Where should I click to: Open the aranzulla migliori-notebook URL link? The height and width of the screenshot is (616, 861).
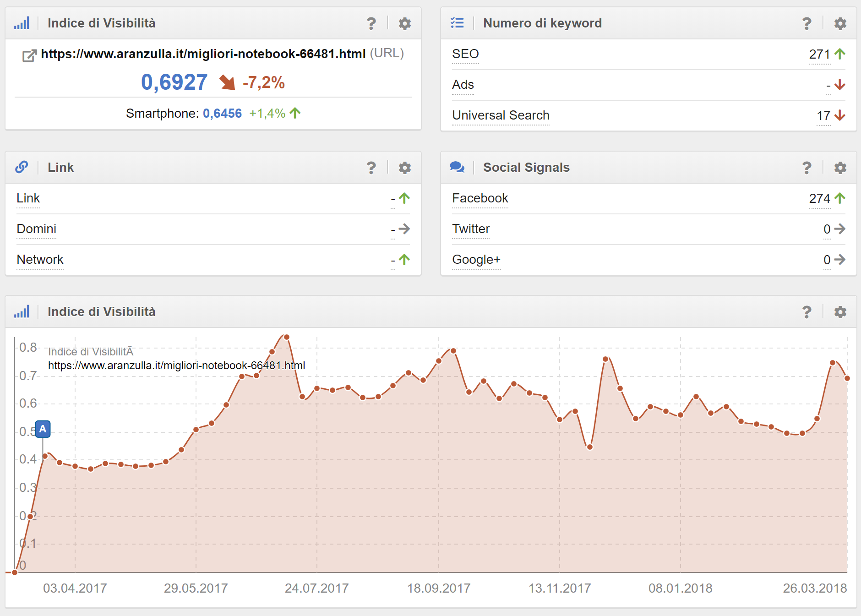pyautogui.click(x=203, y=54)
